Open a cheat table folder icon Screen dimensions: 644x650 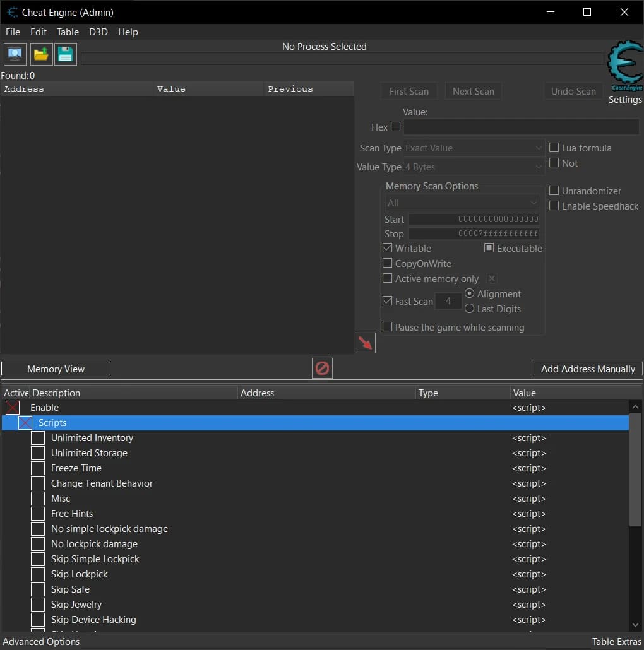coord(40,54)
